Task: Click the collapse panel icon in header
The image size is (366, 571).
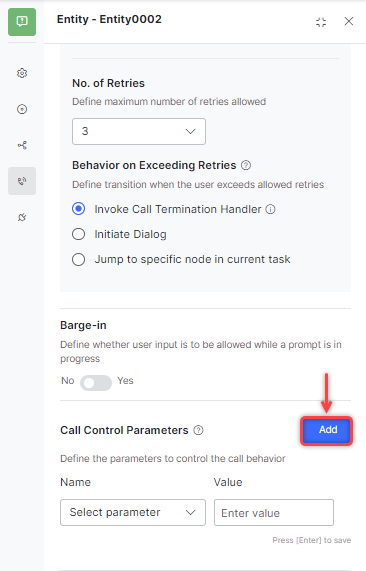Action: (321, 22)
